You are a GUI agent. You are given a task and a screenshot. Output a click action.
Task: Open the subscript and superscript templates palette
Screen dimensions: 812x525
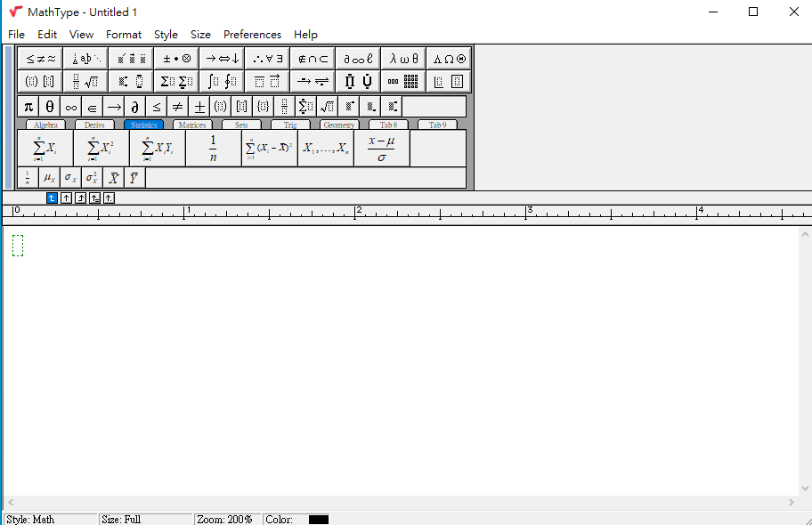coord(132,81)
